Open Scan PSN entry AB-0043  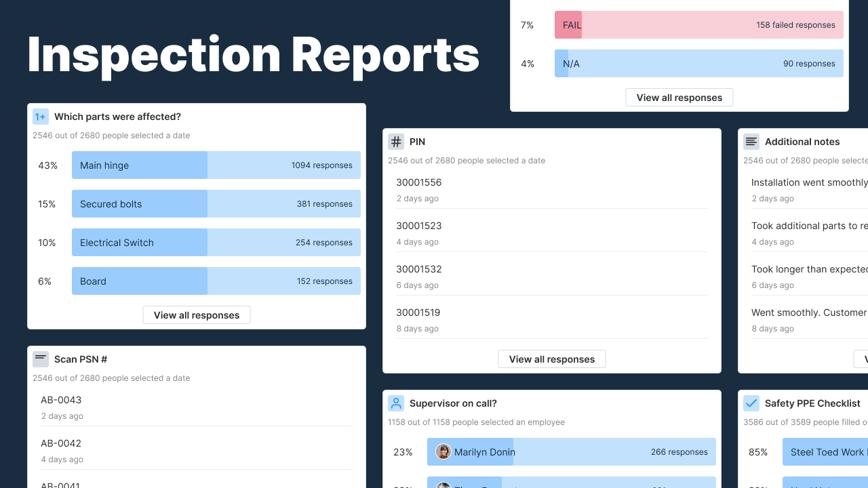[61, 400]
